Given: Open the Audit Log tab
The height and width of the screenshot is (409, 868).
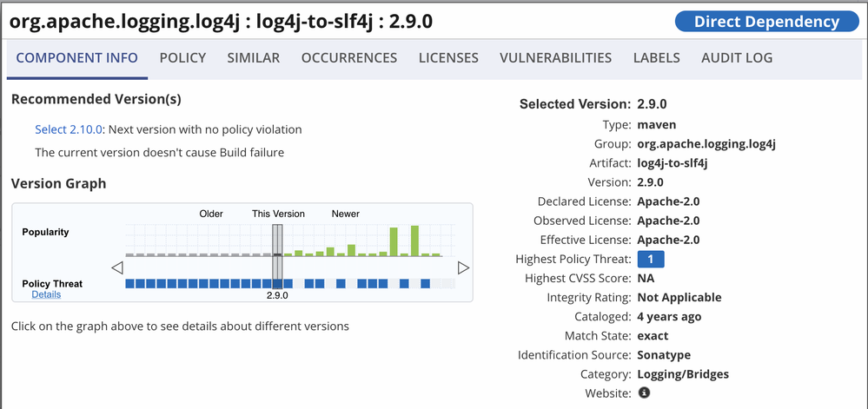Looking at the screenshot, I should (x=737, y=58).
